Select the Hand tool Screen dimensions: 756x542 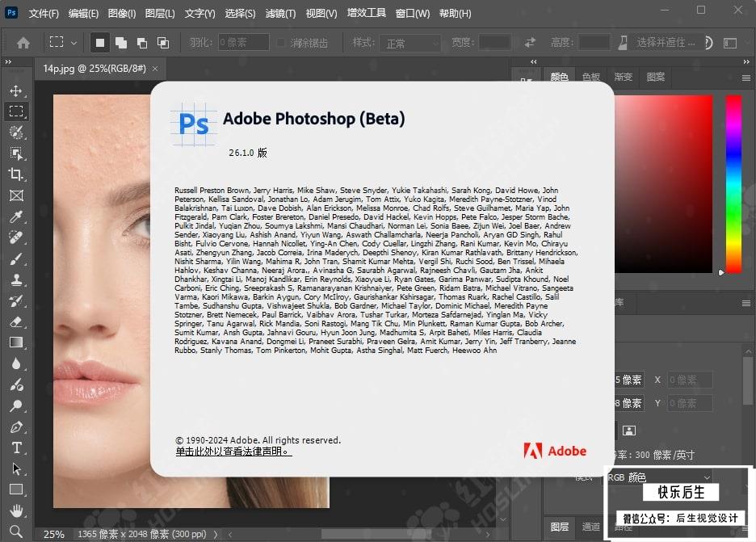pos(16,510)
